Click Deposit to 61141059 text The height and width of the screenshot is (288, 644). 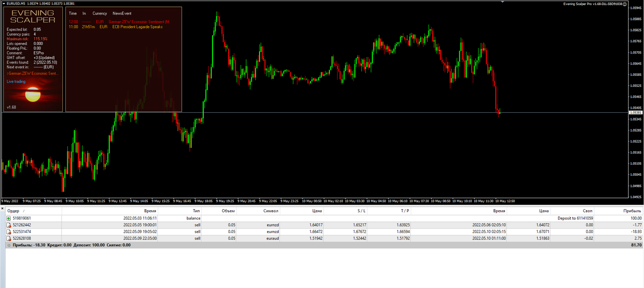575,218
